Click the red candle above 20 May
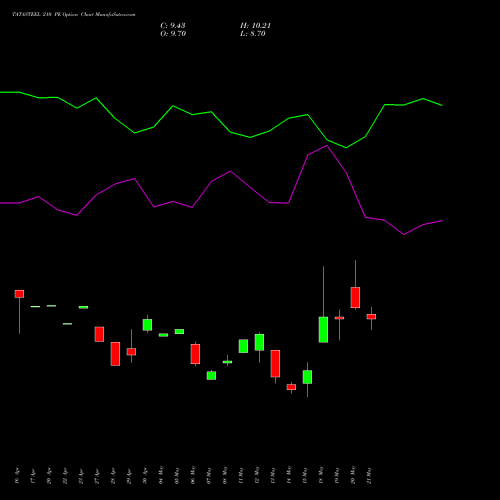Viewport: 500px width, 500px height. [x=355, y=297]
